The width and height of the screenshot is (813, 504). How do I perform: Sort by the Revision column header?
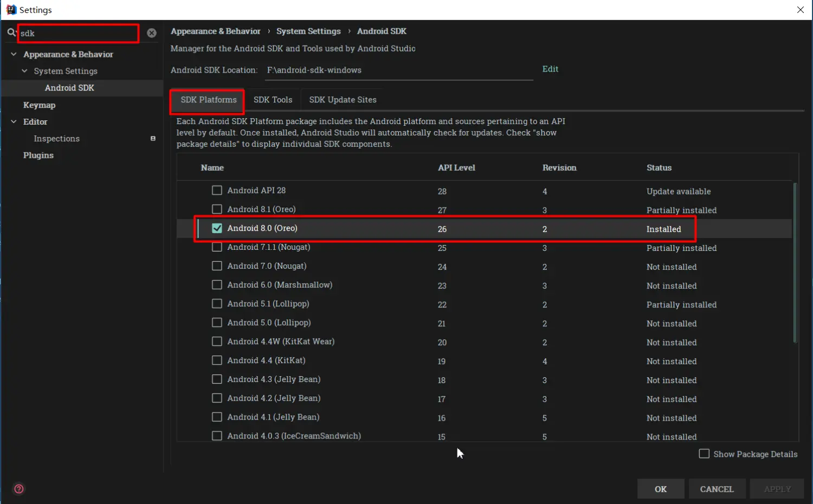(x=559, y=168)
